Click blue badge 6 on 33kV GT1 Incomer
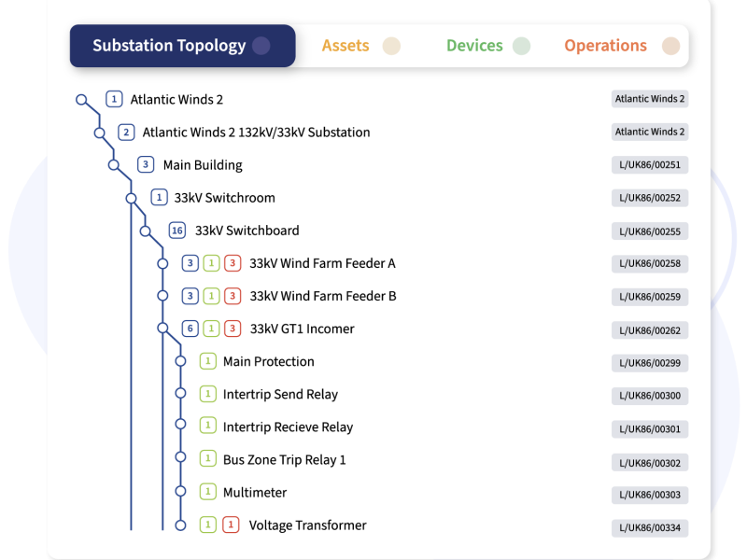The width and height of the screenshot is (747, 560). coord(190,329)
